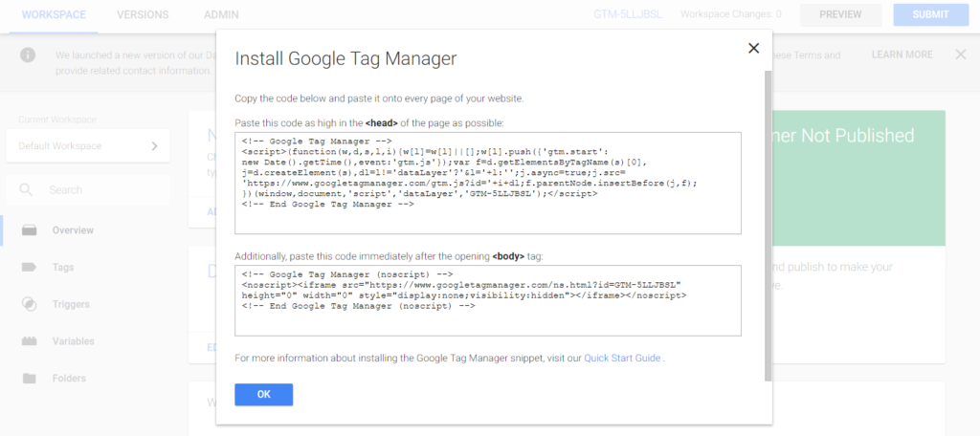
Task: Click the Variables brick icon
Action: pyautogui.click(x=29, y=341)
